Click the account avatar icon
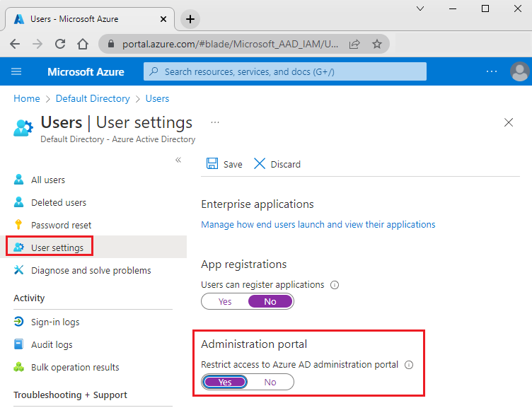The width and height of the screenshot is (532, 420). tap(520, 71)
